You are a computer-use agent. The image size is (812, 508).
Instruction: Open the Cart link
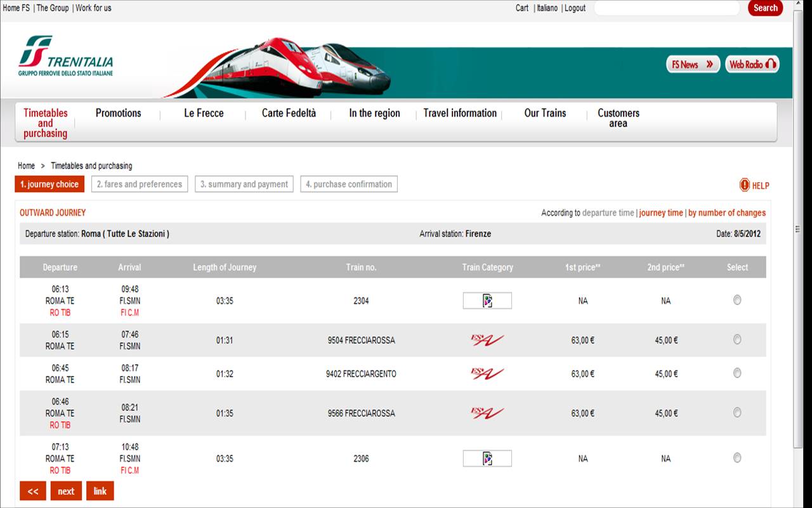click(522, 8)
